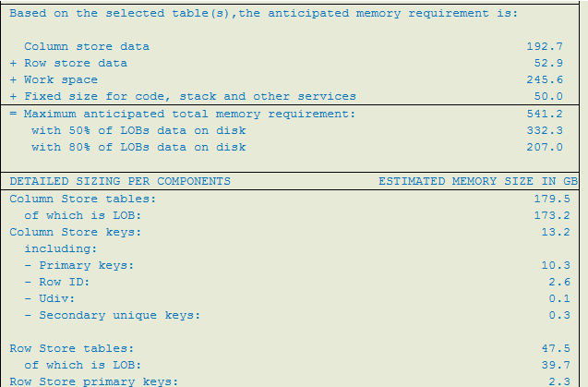
Task: Click the 'Row Store tables:' row
Action: [x=72, y=348]
